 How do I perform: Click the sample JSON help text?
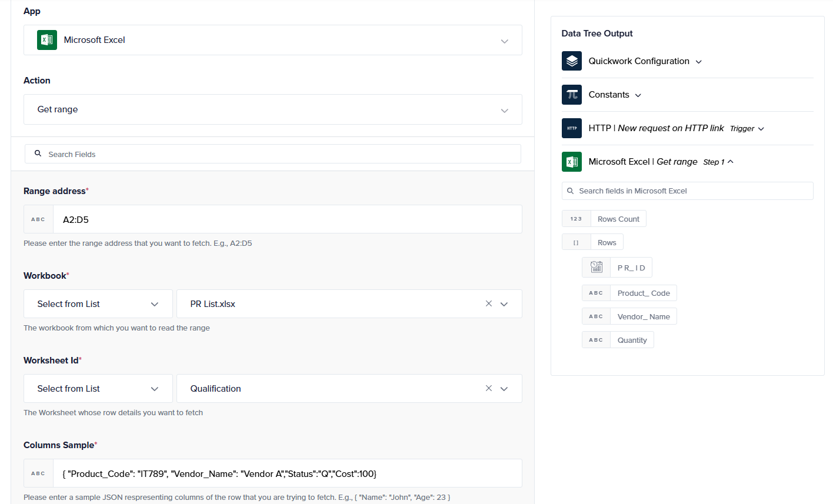click(x=237, y=497)
